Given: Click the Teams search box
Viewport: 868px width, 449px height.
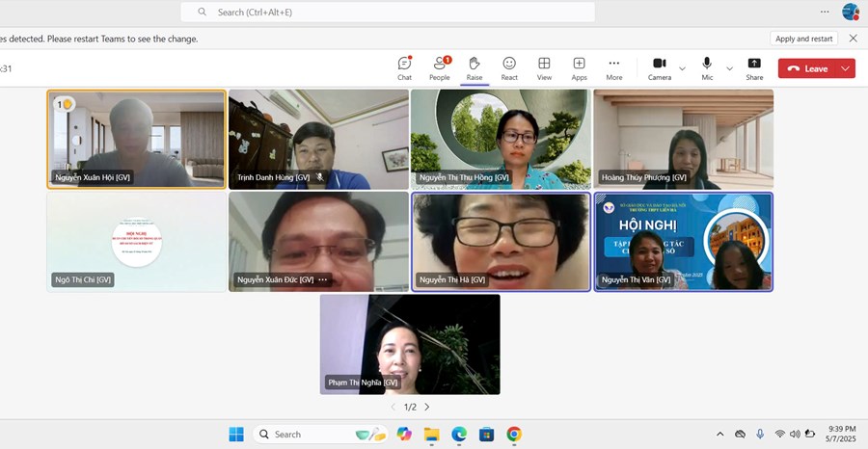Looking at the screenshot, I should pyautogui.click(x=388, y=13).
